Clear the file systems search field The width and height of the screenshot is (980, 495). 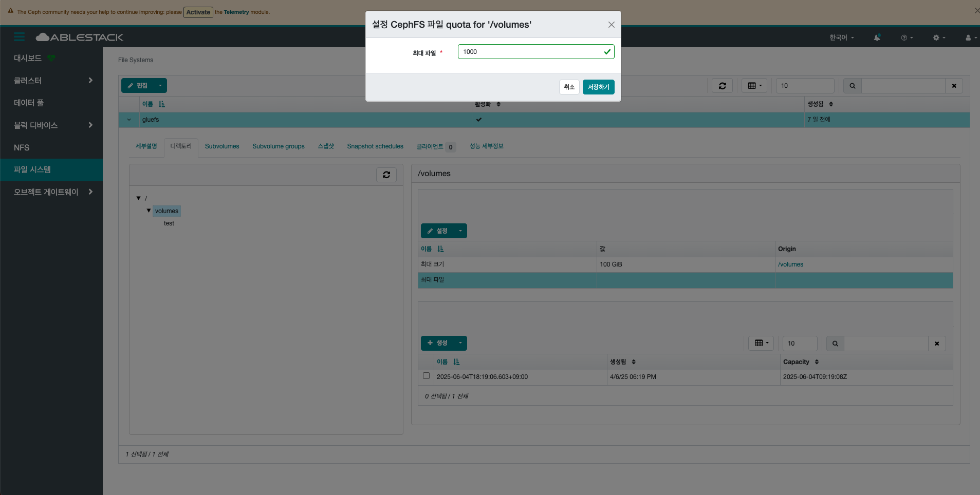pyautogui.click(x=954, y=86)
